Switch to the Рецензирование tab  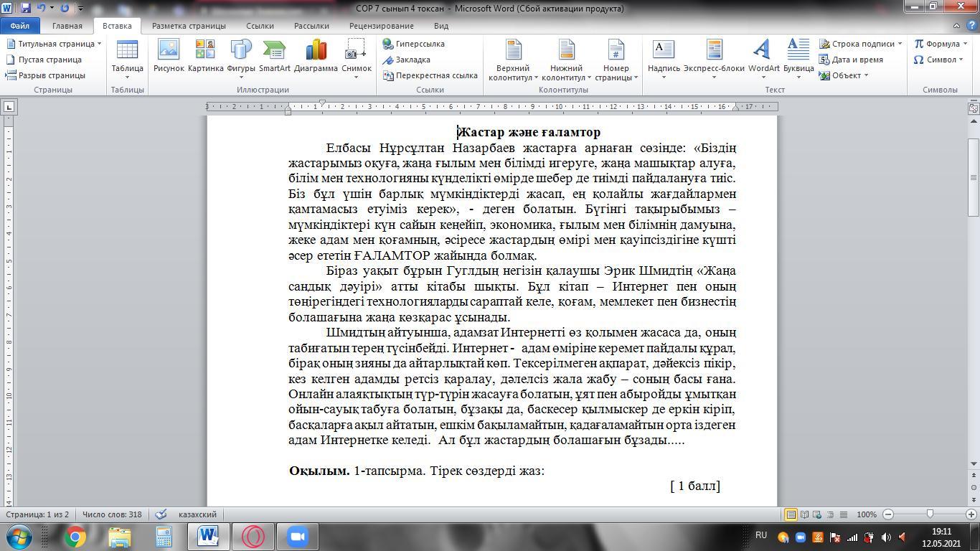(382, 26)
